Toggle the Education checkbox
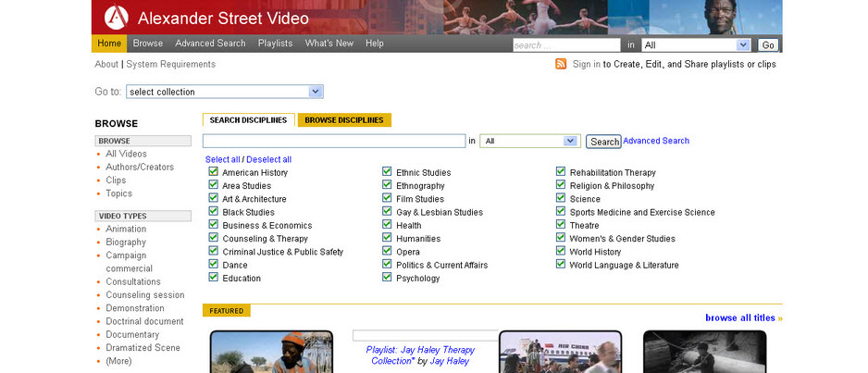 tap(214, 278)
